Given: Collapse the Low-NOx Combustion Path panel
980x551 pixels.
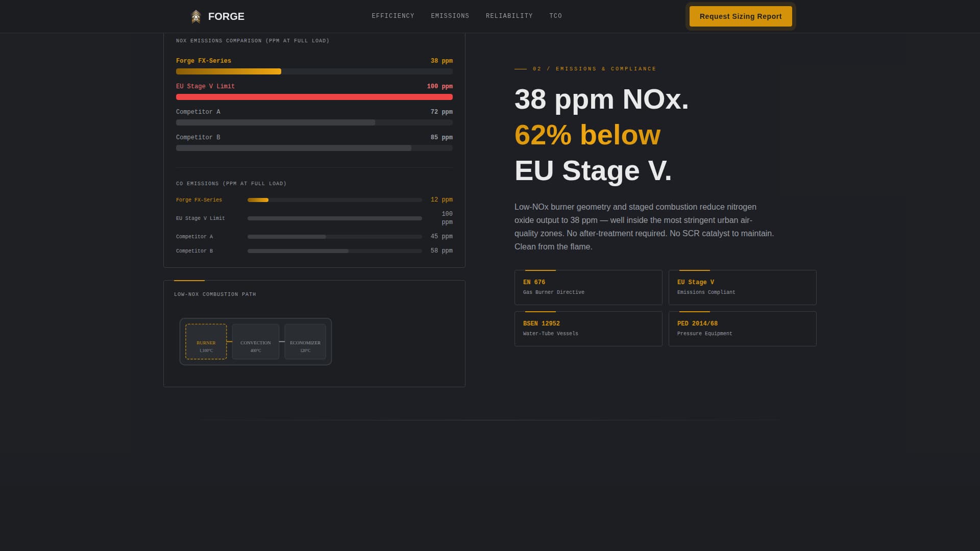Looking at the screenshot, I should tap(215, 294).
